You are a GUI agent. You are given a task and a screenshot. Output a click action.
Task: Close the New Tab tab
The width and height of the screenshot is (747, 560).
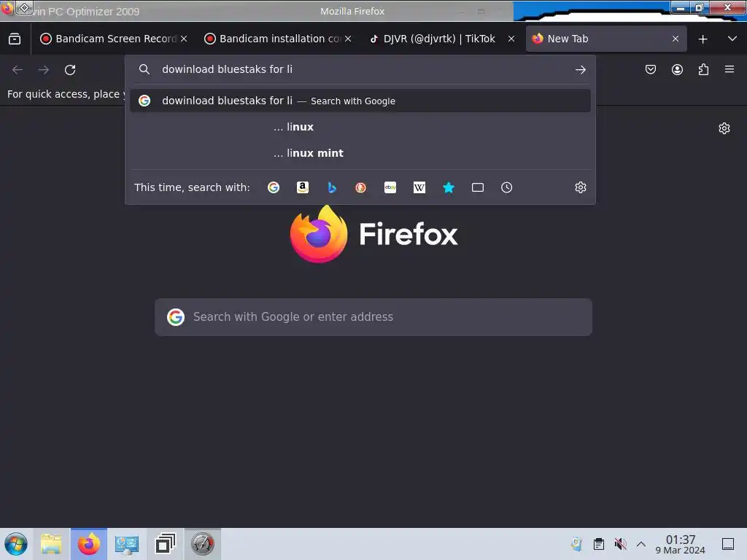click(x=676, y=39)
